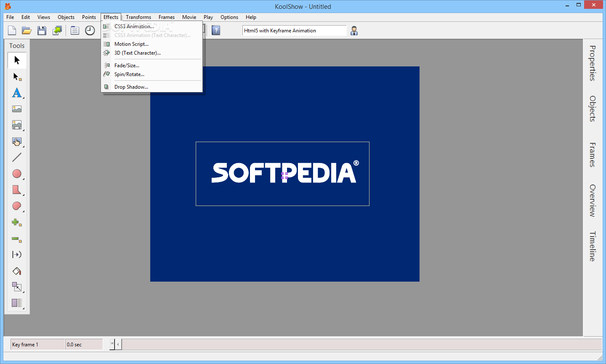Open the properties list toolbar icon
The image size is (606, 364).
74,30
